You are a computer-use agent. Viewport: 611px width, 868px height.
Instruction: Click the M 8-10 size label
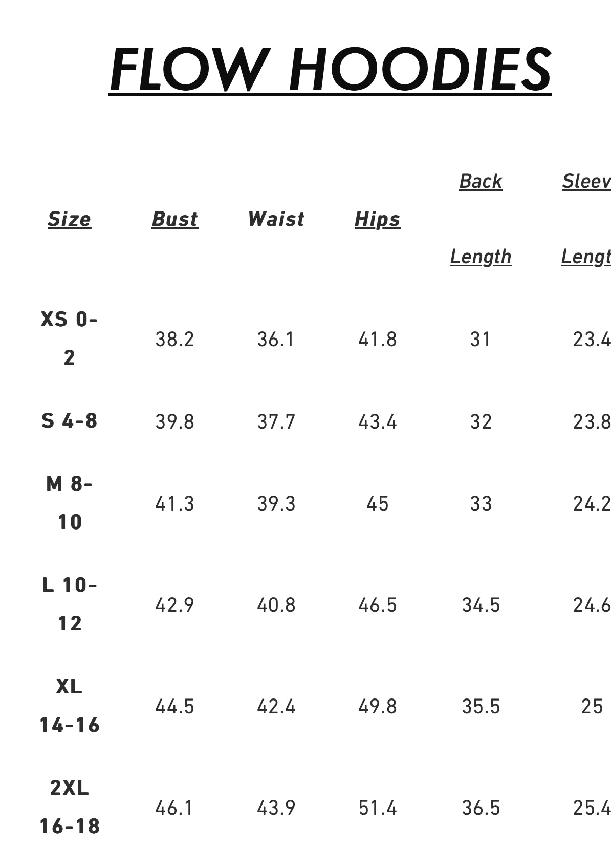click(69, 503)
